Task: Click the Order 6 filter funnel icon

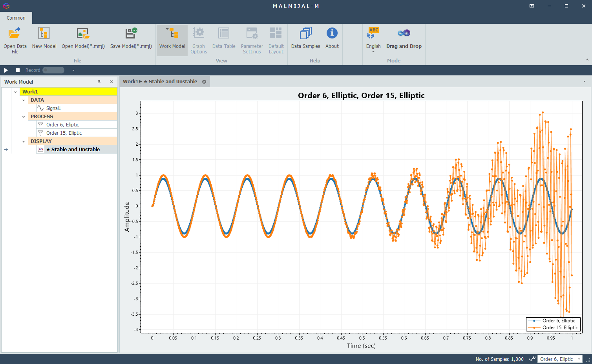Action: coord(40,124)
